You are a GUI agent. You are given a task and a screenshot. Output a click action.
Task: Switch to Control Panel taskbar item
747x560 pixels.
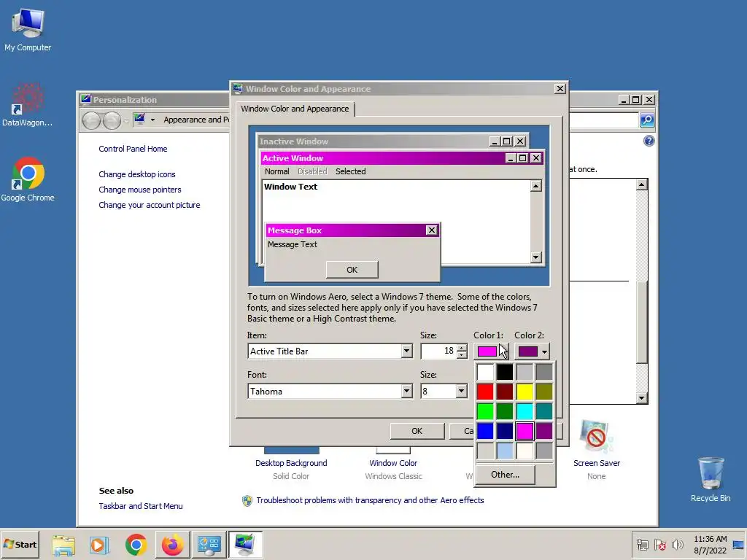point(209,545)
